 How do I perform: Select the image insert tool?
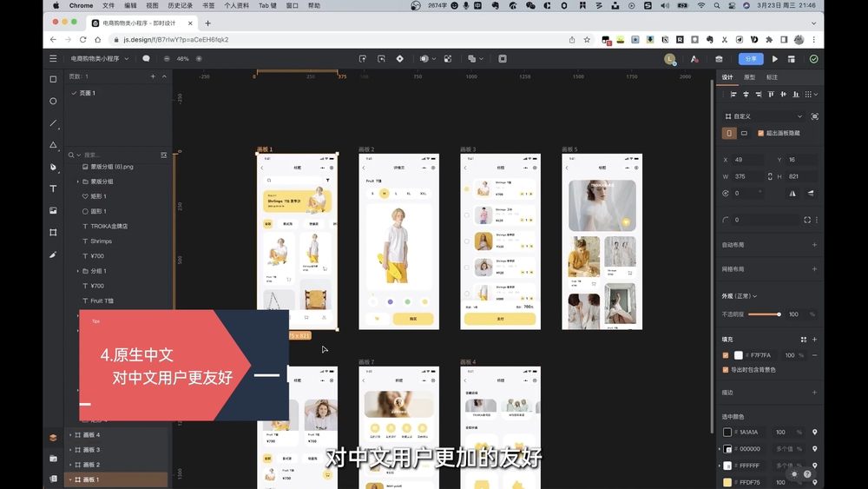53,210
